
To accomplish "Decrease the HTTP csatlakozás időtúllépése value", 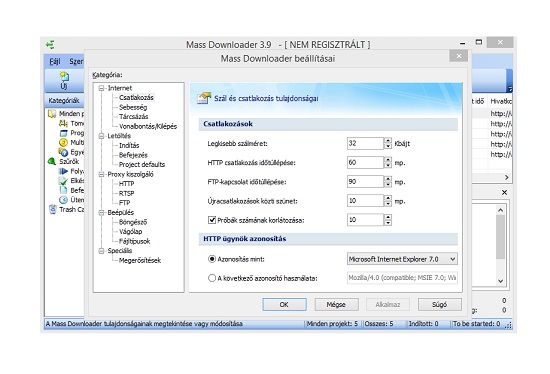I will coord(388,166).
